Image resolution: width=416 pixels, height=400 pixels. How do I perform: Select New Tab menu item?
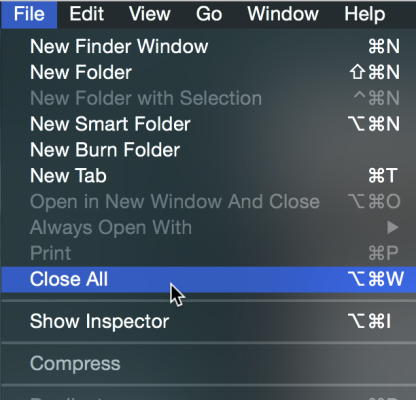pos(208,176)
